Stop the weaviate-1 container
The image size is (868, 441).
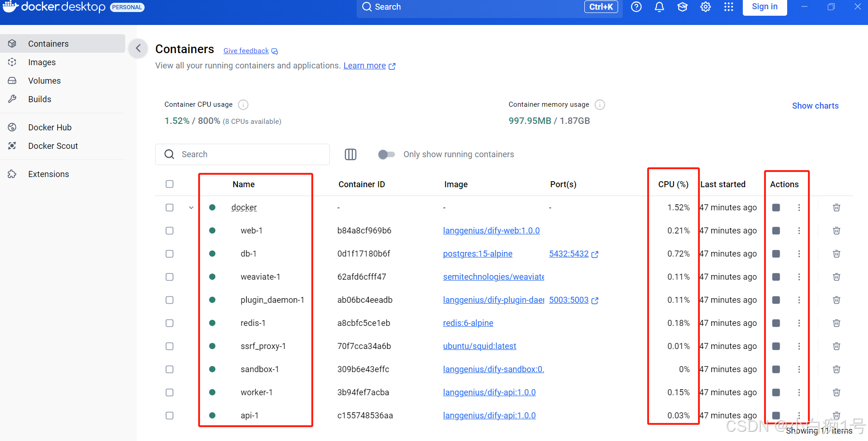pyautogui.click(x=776, y=277)
